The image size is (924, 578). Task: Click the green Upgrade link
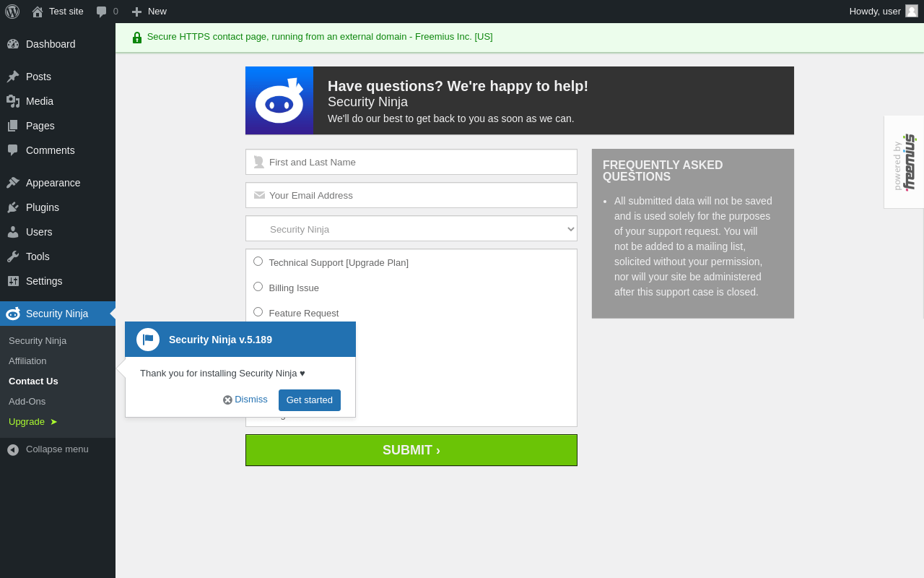(x=32, y=421)
